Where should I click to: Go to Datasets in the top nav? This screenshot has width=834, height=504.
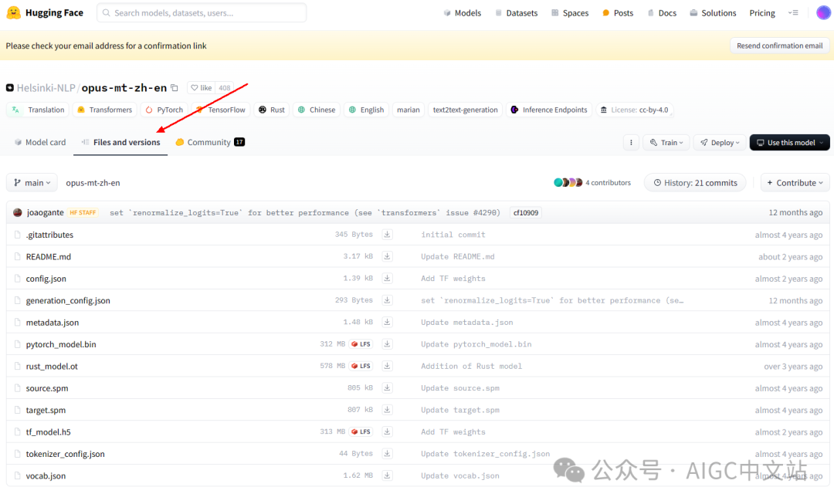point(516,13)
